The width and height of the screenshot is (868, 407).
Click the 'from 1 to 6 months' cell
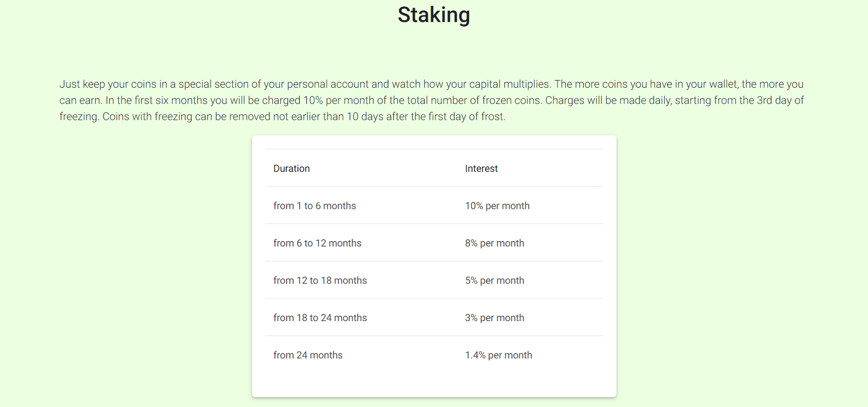[x=315, y=206]
